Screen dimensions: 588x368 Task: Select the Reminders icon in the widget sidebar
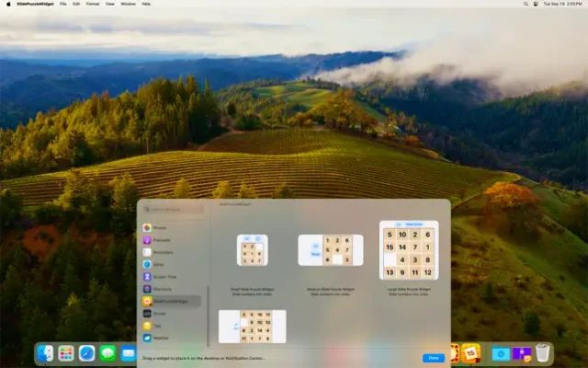pos(147,252)
